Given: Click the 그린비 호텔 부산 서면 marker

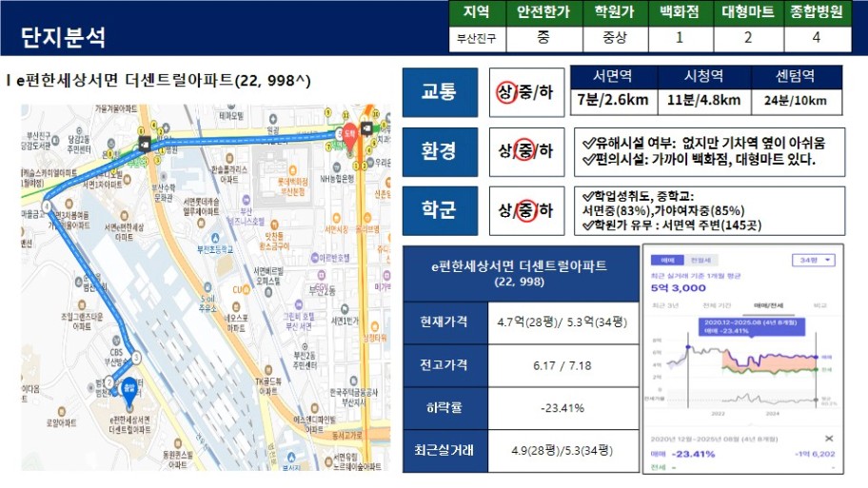Looking at the screenshot, I should 299,304.
